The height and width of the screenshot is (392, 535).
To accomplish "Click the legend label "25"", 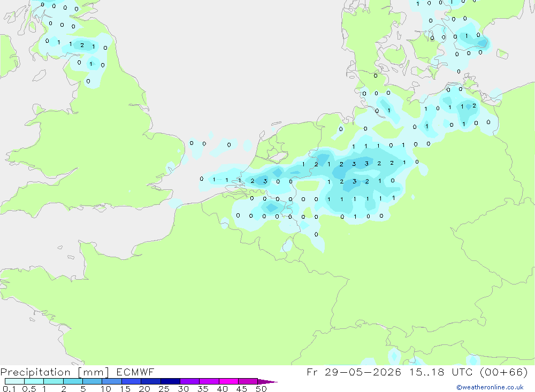I will (164, 389).
